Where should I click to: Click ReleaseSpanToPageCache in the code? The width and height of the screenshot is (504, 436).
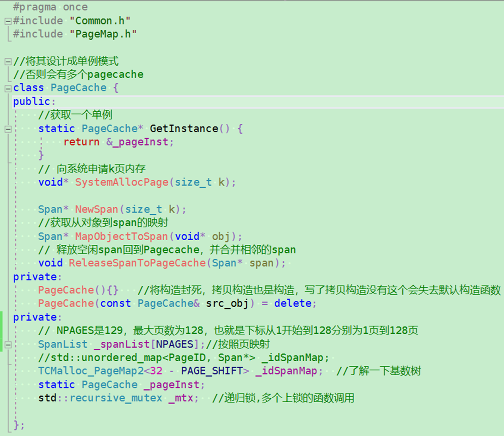pyautogui.click(x=129, y=263)
